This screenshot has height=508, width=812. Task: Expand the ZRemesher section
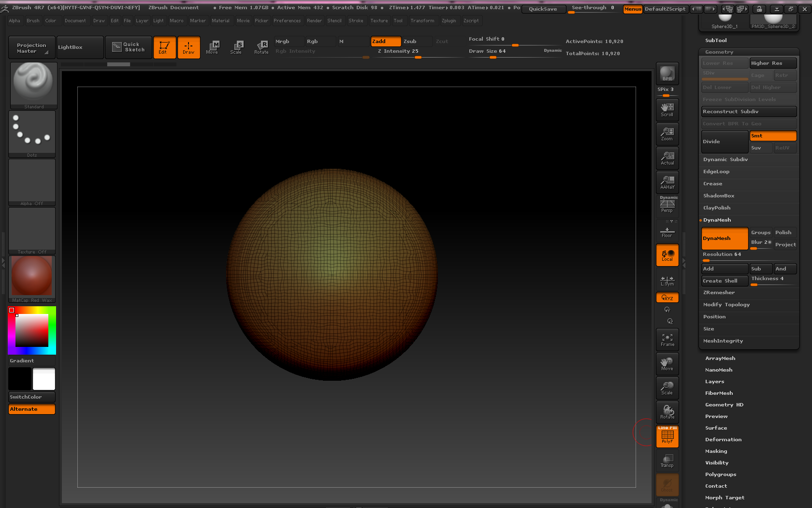pos(719,293)
